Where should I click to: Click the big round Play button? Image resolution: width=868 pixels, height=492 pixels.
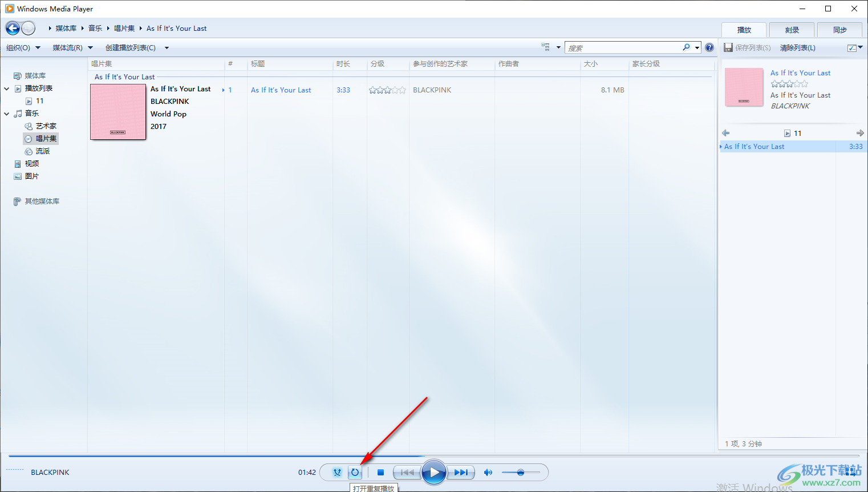pos(434,472)
